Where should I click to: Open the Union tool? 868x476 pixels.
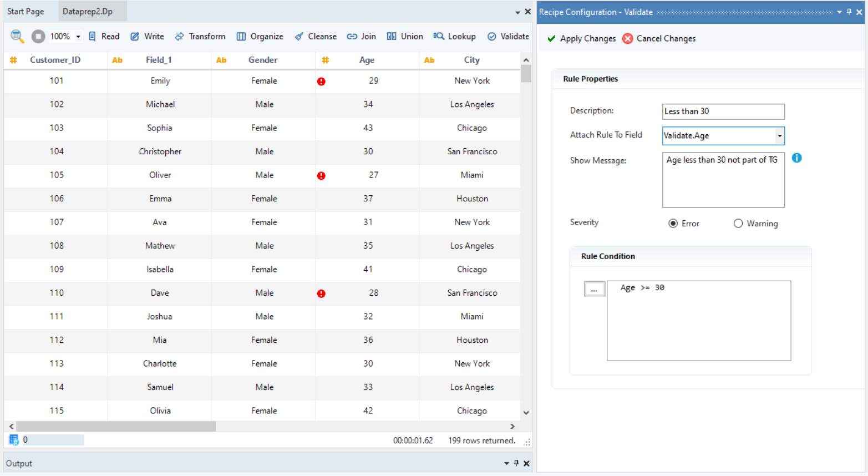coord(405,37)
